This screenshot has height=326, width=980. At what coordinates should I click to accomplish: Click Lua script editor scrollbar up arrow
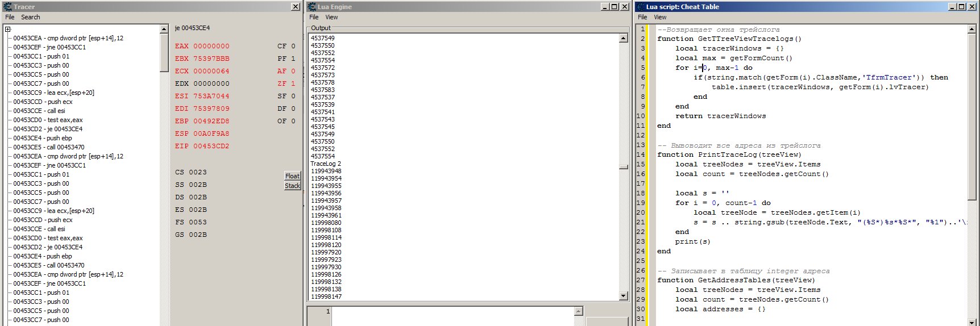click(x=971, y=29)
